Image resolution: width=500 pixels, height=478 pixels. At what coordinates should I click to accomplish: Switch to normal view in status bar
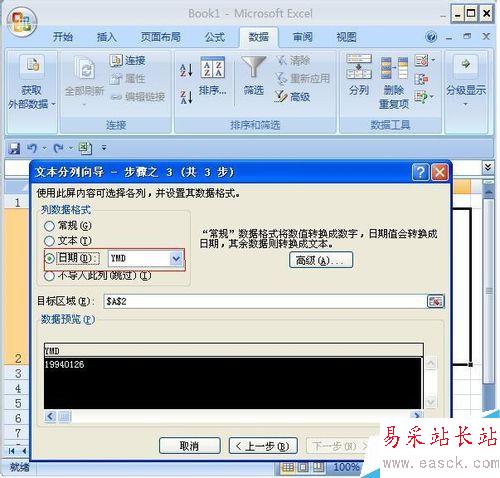[x=288, y=467]
